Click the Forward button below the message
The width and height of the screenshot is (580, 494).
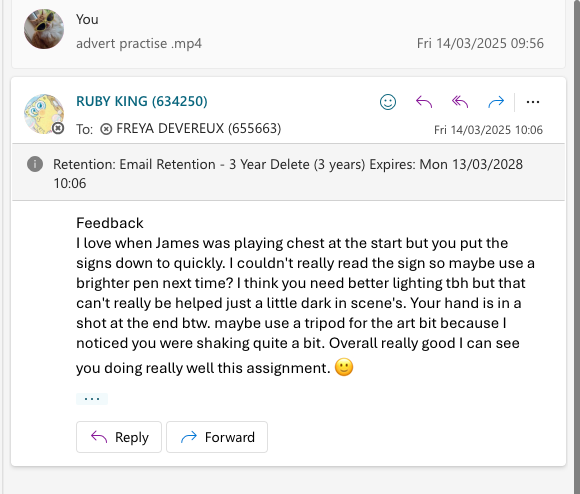217,437
